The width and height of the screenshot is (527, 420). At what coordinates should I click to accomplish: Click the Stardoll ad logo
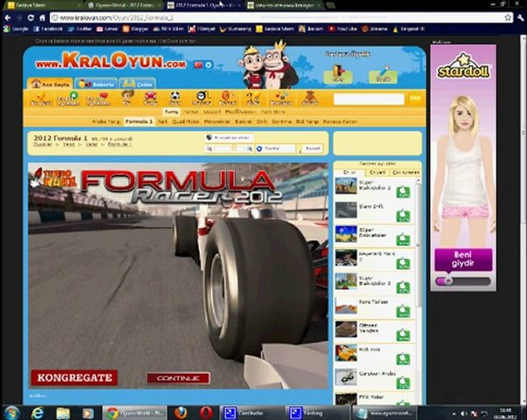463,66
